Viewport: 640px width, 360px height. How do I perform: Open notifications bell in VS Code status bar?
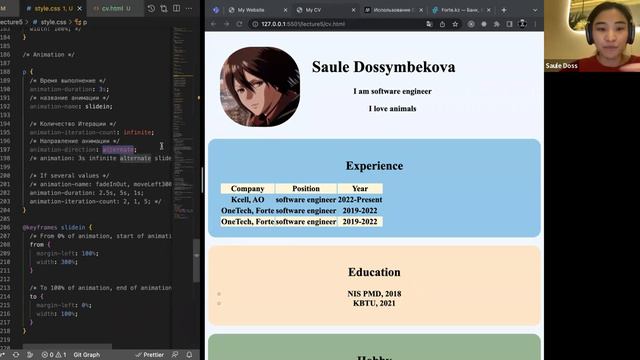(x=189, y=355)
